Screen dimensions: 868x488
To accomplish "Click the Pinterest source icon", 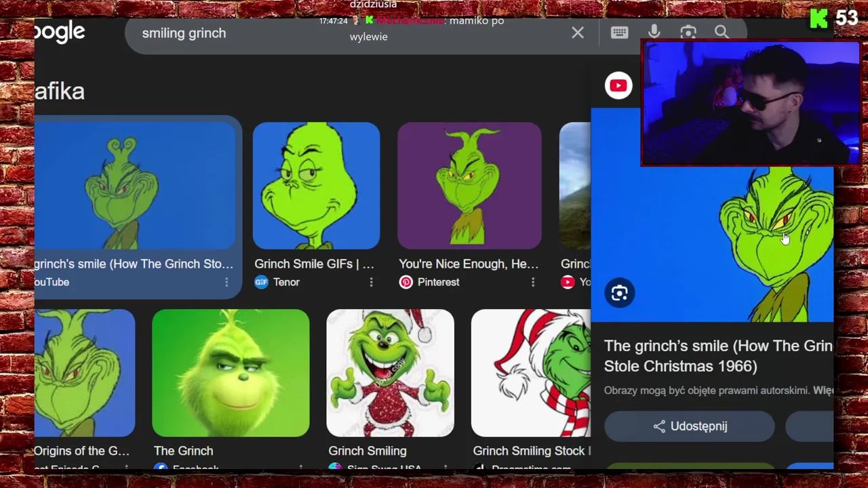I will coord(406,282).
